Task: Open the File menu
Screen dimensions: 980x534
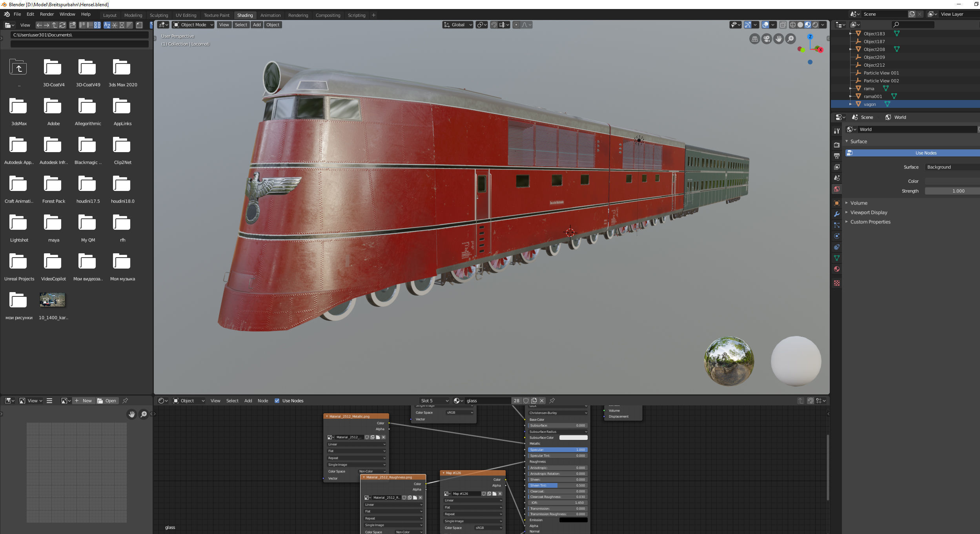Action: (x=17, y=14)
